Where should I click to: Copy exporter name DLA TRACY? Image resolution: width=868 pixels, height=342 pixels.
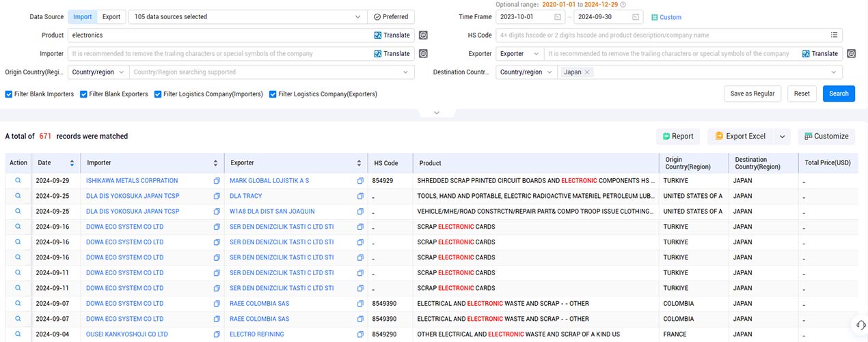pyautogui.click(x=360, y=196)
